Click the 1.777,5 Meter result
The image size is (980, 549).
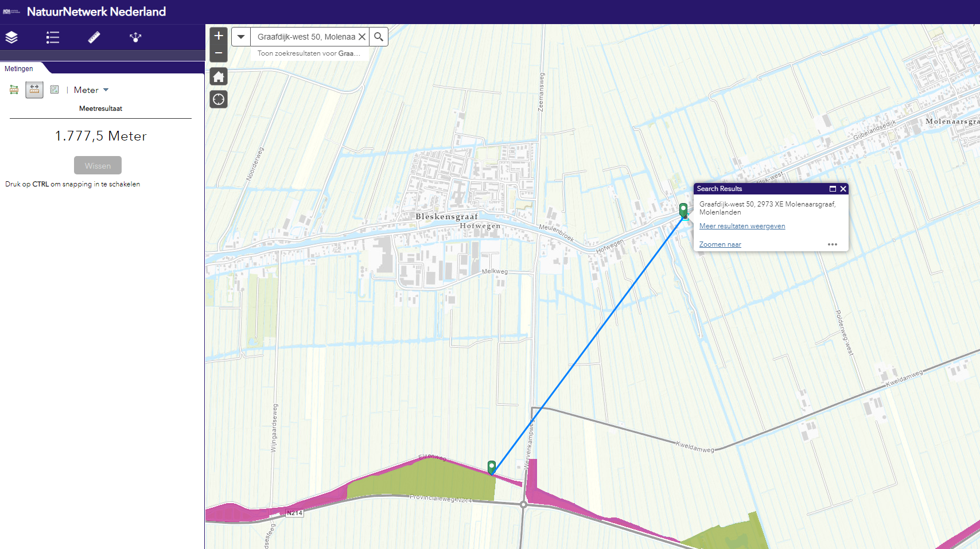click(x=101, y=136)
